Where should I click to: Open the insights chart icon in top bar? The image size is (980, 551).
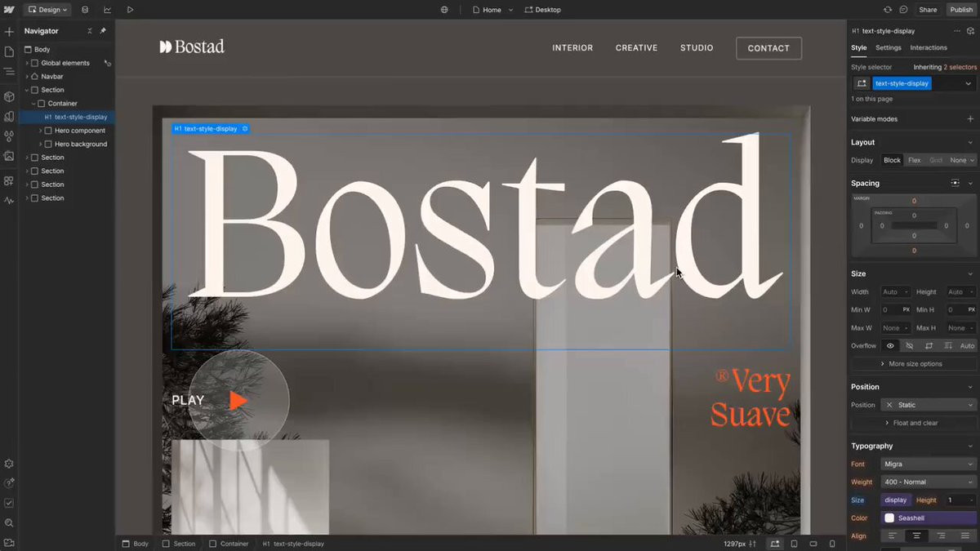(107, 10)
